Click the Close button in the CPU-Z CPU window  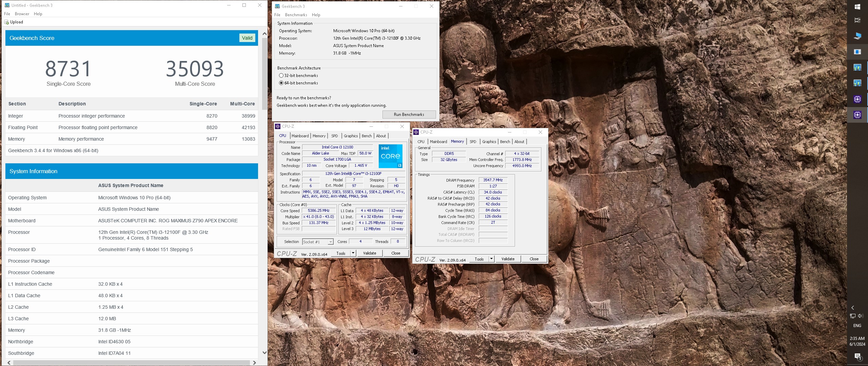396,253
